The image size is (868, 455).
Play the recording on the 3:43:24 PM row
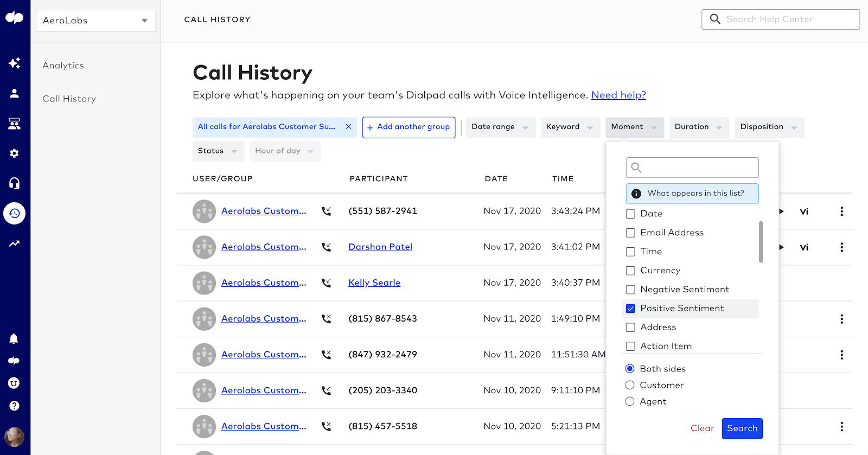coord(782,212)
